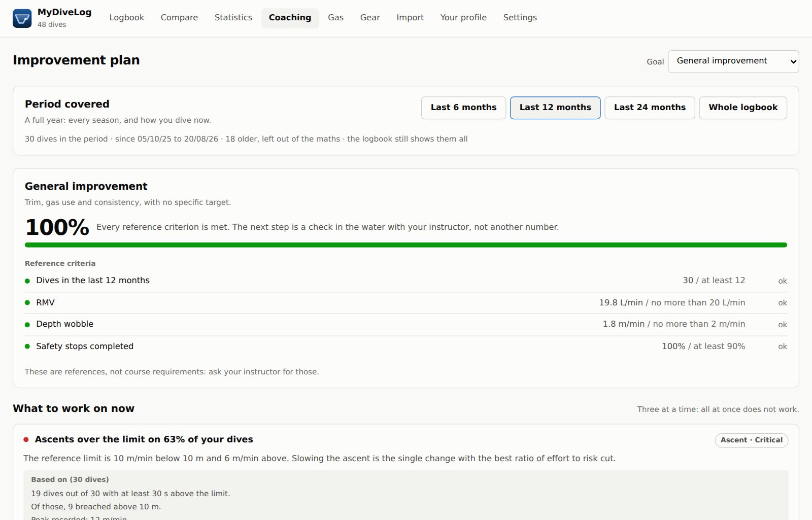This screenshot has height=520, width=812.
Task: Click the large 100% score
Action: [x=57, y=227]
